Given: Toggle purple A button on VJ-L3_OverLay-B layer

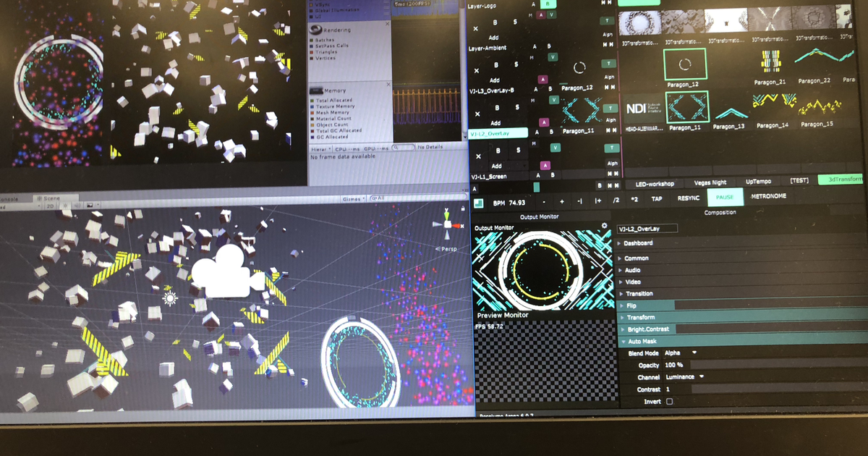Looking at the screenshot, I should (542, 79).
